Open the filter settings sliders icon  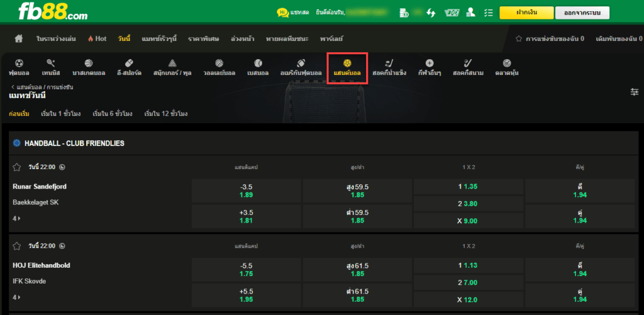(x=635, y=92)
